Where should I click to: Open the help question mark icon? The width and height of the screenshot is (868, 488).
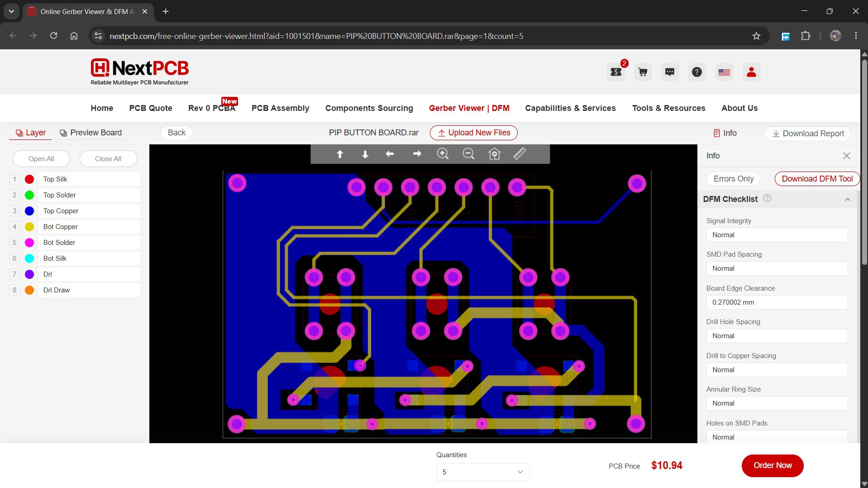[697, 72]
